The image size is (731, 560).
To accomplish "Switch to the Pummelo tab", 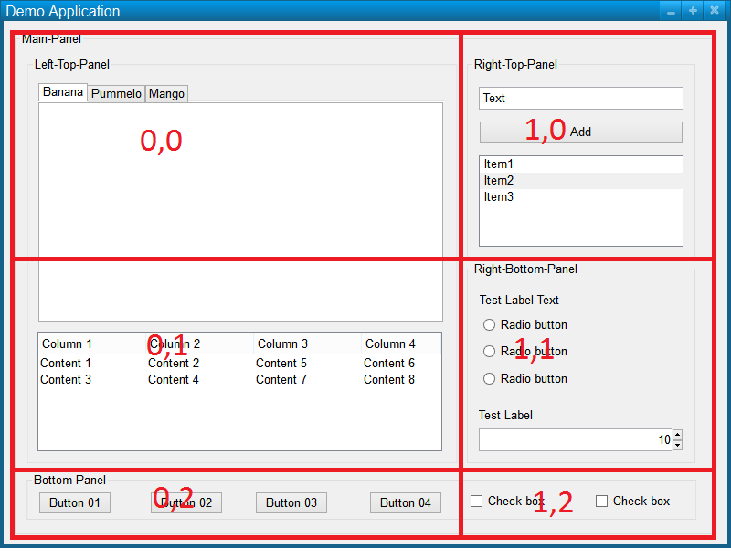I will tap(116, 93).
